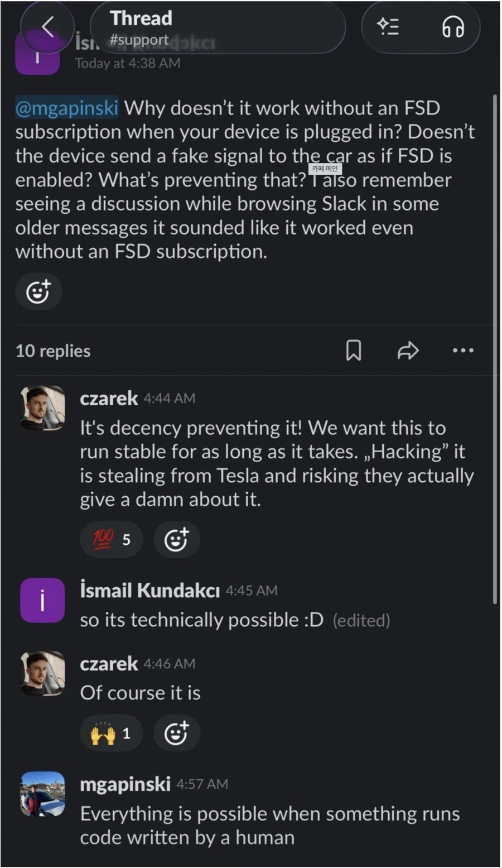Open the @mgapinski mention link
The width and height of the screenshot is (502, 868).
point(66,108)
